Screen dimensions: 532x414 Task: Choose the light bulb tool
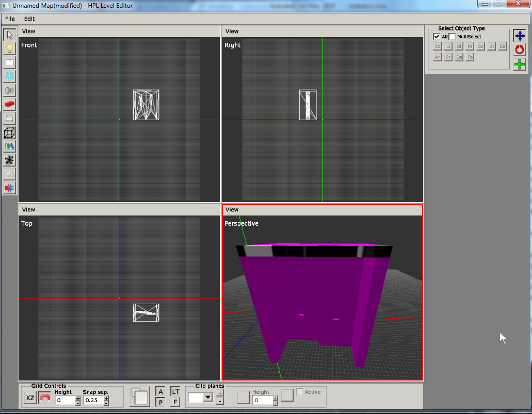click(9, 49)
